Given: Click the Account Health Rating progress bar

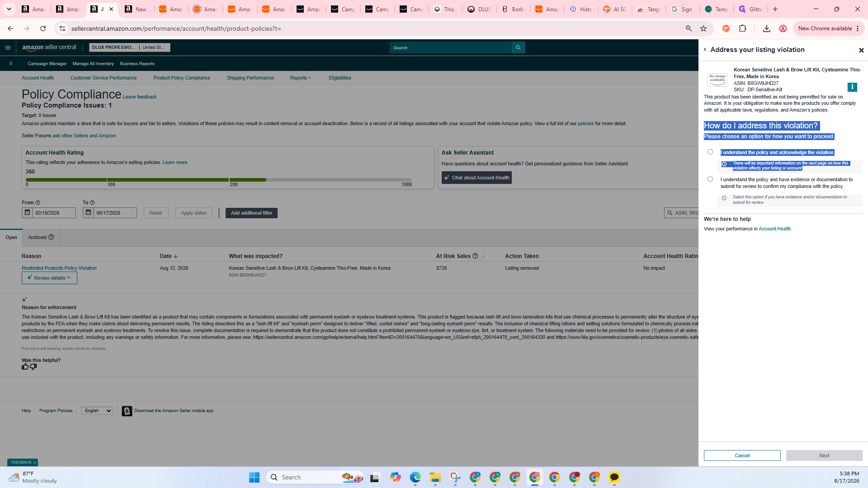Looking at the screenshot, I should pos(219,180).
